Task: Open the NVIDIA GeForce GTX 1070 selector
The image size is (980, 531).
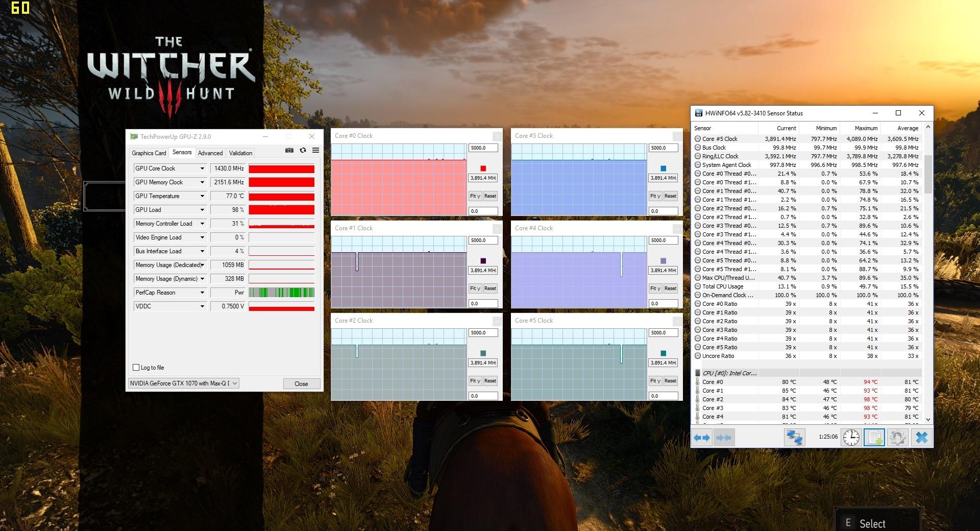Action: [183, 383]
